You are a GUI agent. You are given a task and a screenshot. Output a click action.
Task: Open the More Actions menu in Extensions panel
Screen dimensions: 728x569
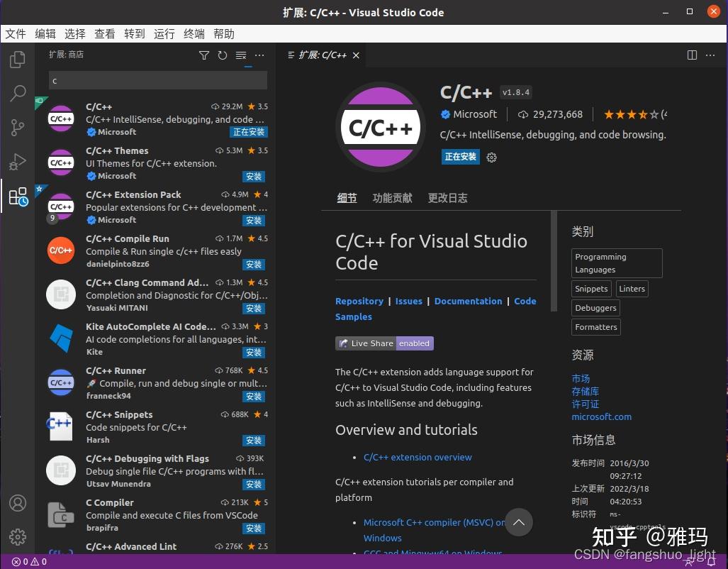[259, 55]
